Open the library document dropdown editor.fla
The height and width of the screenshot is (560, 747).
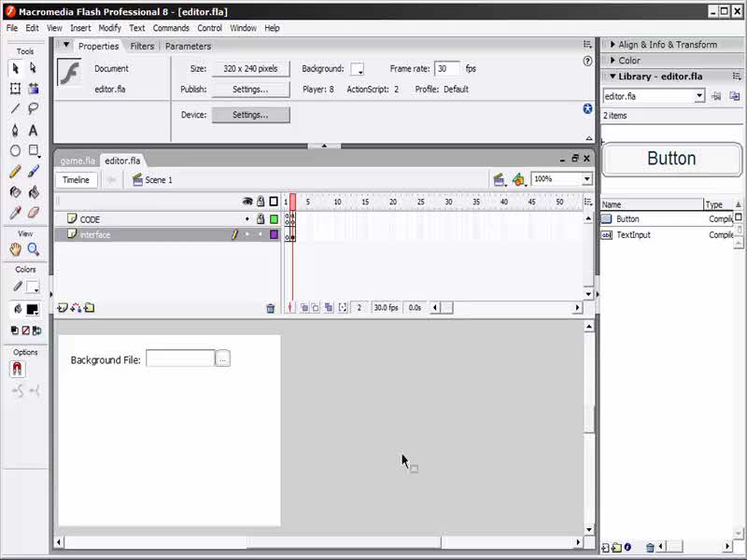pos(699,96)
